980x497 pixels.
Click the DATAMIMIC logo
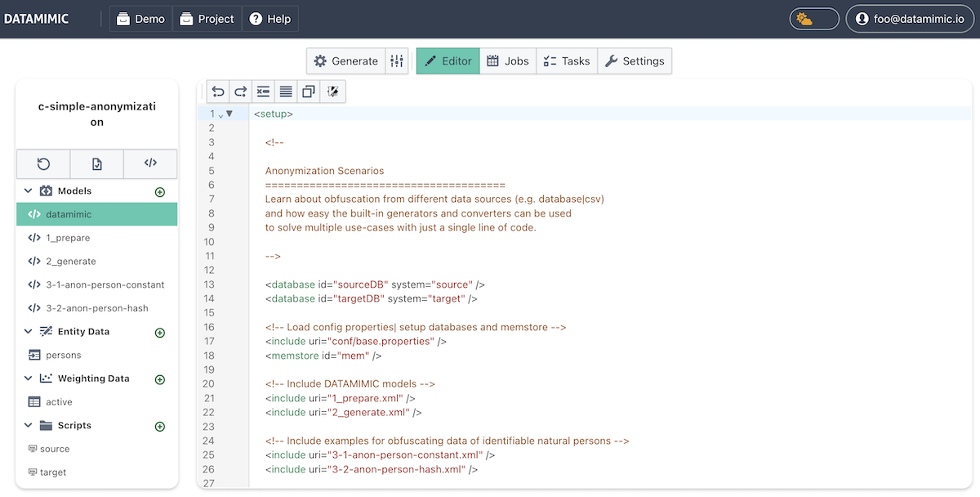[36, 19]
